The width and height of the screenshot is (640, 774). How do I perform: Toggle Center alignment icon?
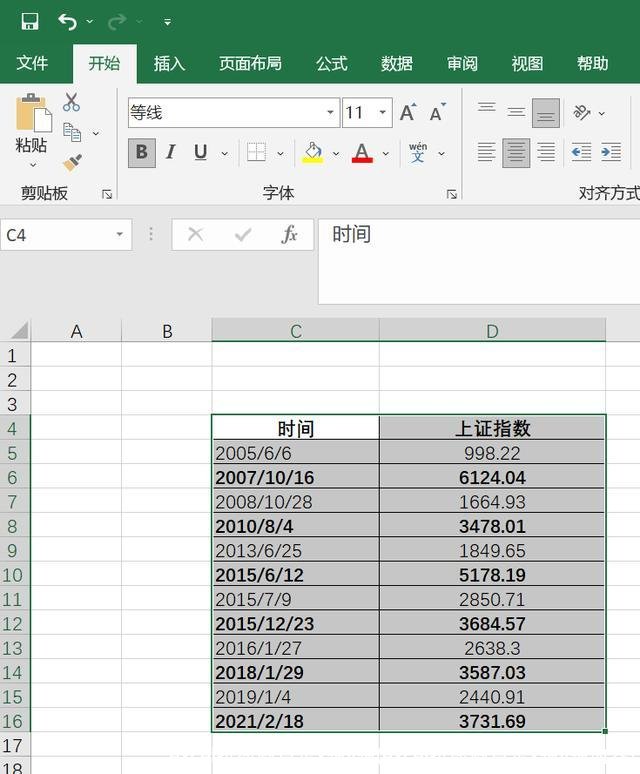516,153
